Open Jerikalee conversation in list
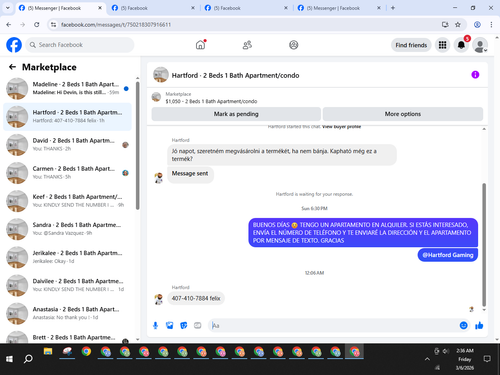The height and width of the screenshot is (375, 500). (67, 257)
